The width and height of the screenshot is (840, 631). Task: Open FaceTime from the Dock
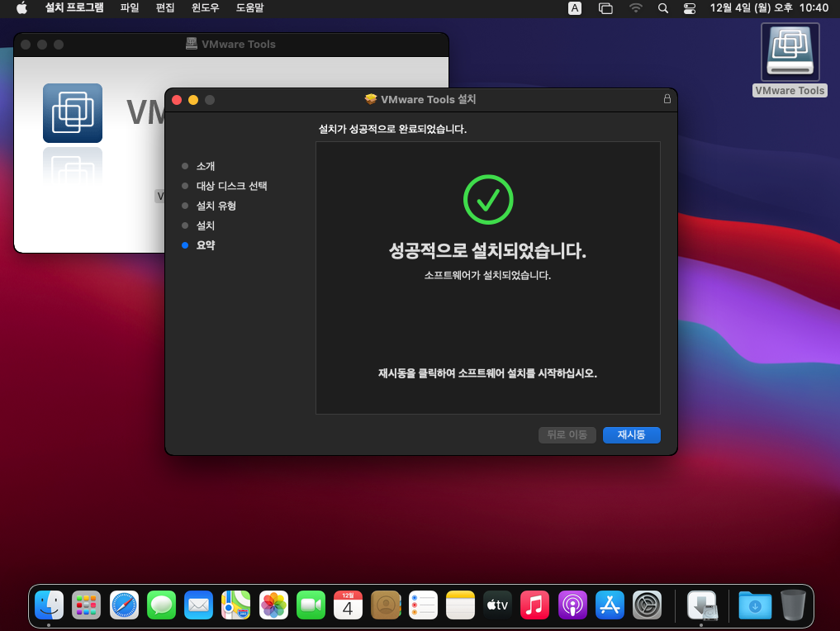tap(311, 605)
